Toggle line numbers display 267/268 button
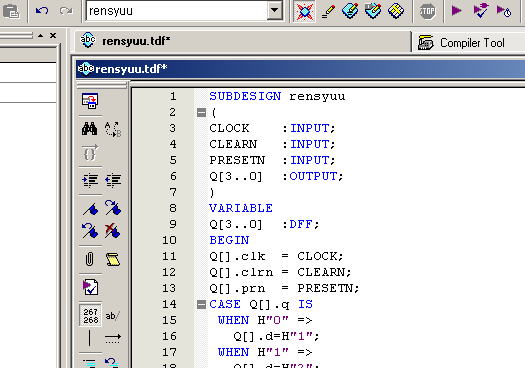525x368 pixels. pos(90,315)
